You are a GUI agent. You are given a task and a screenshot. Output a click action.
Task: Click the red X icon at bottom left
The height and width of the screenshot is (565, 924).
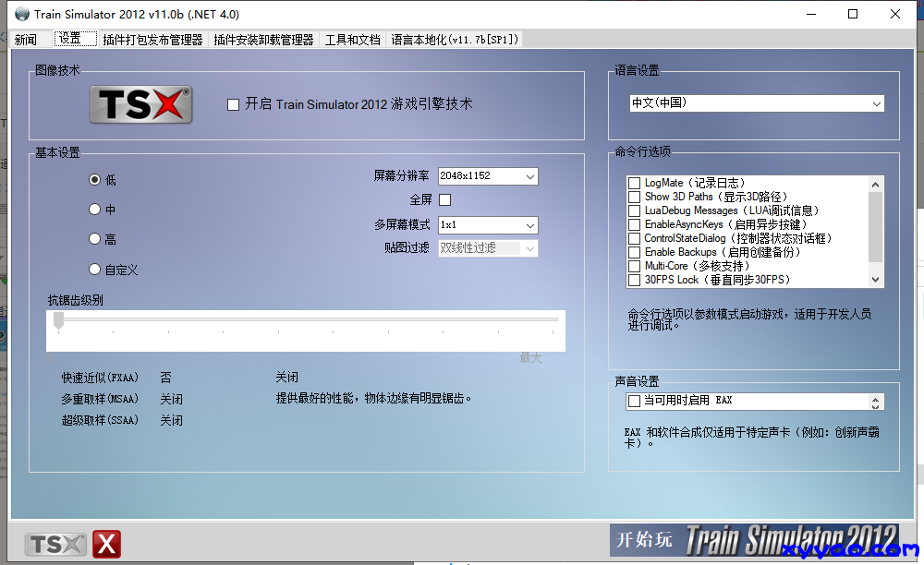106,544
